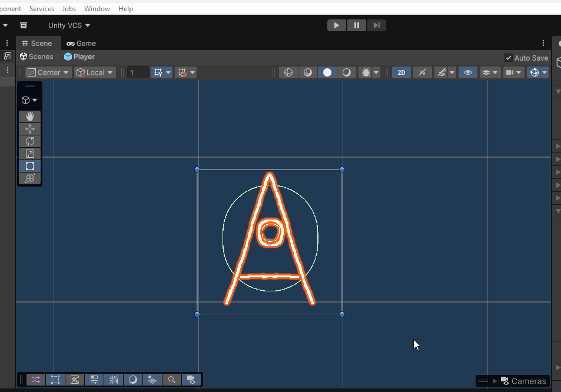Open the Help menu
Image resolution: width=561 pixels, height=392 pixels.
[x=125, y=9]
